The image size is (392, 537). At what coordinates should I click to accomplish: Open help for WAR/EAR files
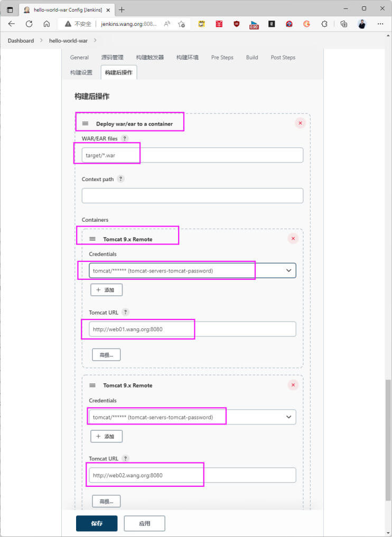point(125,138)
